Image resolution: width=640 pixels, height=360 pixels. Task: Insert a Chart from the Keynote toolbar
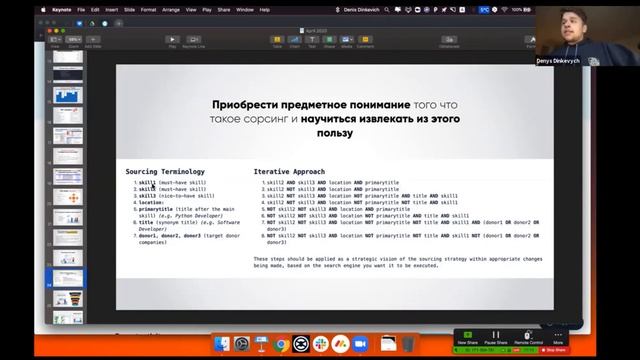[294, 40]
